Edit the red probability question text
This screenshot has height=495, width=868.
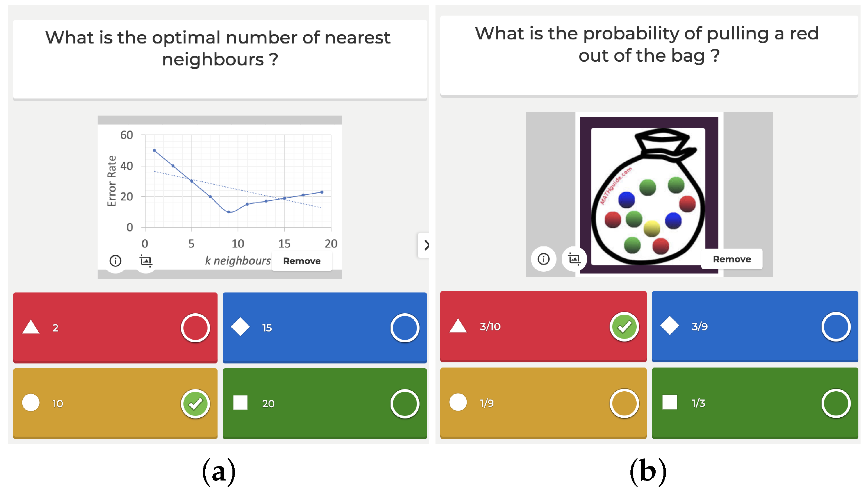tap(649, 45)
